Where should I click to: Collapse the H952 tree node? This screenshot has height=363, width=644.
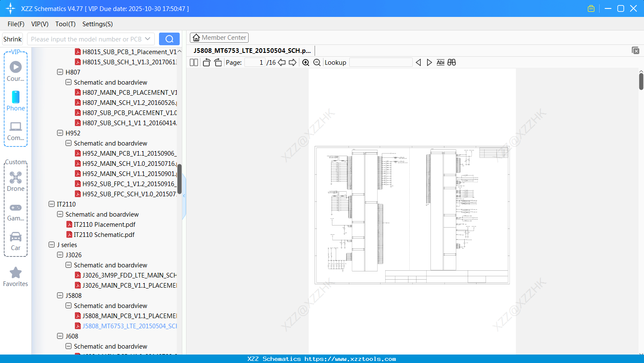click(x=60, y=133)
